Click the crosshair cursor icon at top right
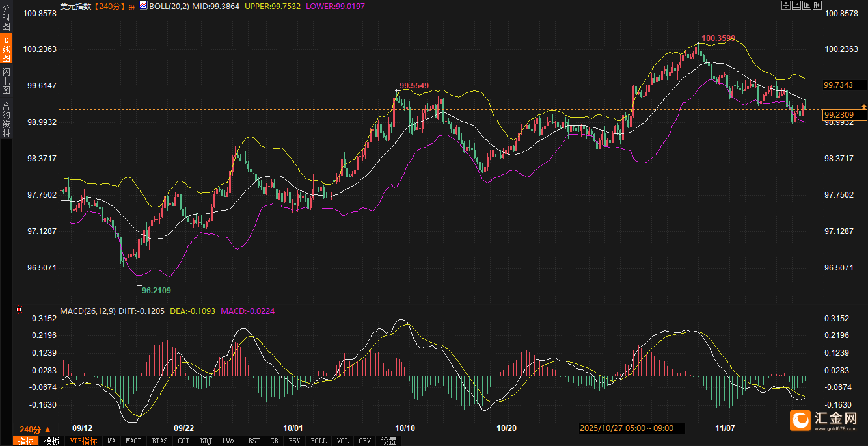 [785, 5]
